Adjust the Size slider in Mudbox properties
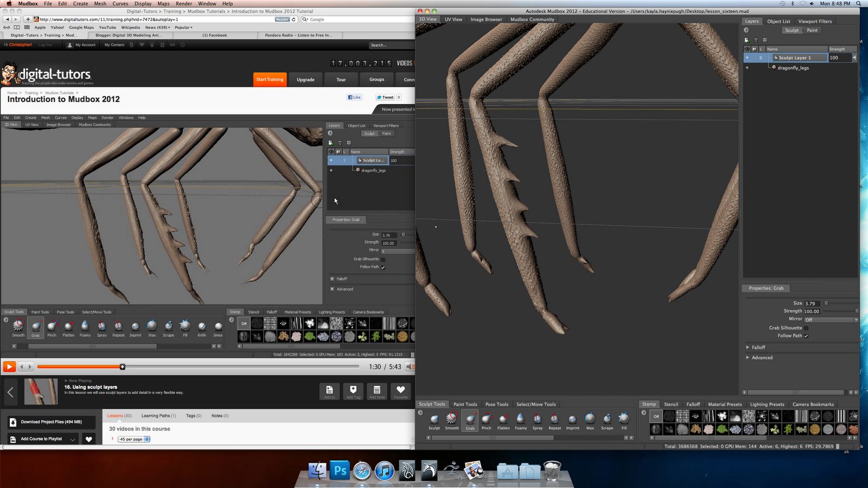The image size is (868, 488). point(841,303)
